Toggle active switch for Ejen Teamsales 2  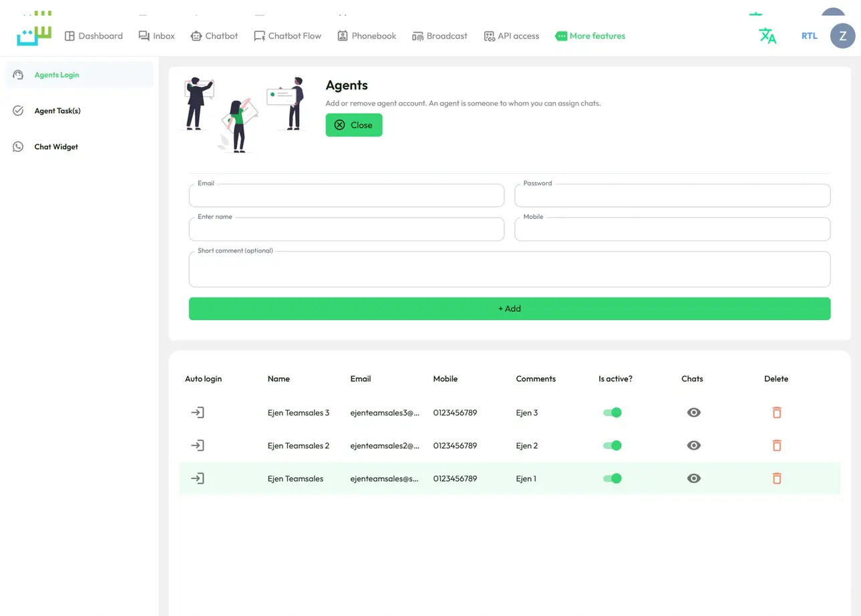tap(613, 445)
